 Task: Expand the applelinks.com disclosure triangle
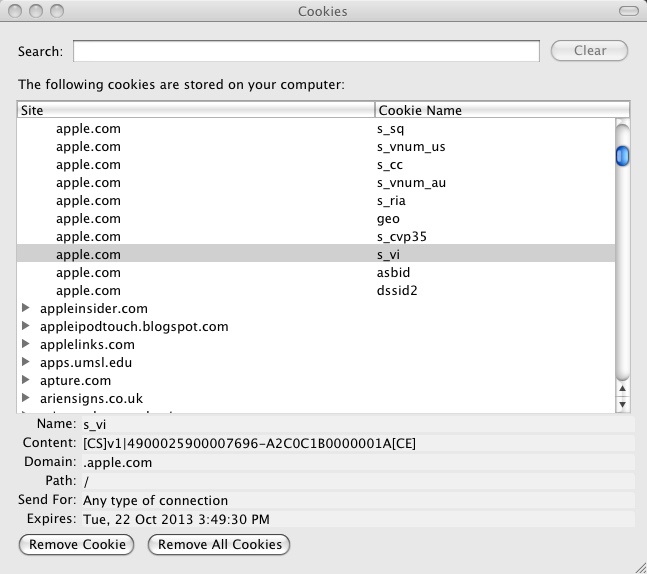[x=26, y=345]
